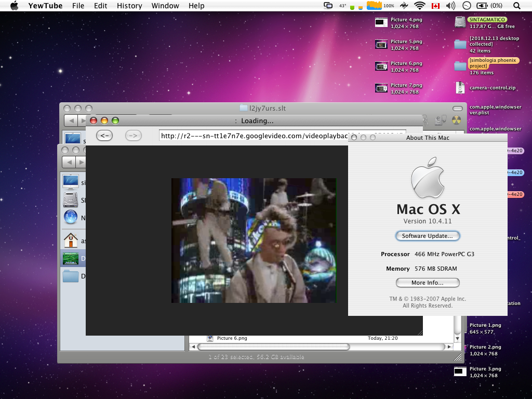This screenshot has height=399, width=532.
Task: Open the YewTube application menu
Action: (45, 6)
